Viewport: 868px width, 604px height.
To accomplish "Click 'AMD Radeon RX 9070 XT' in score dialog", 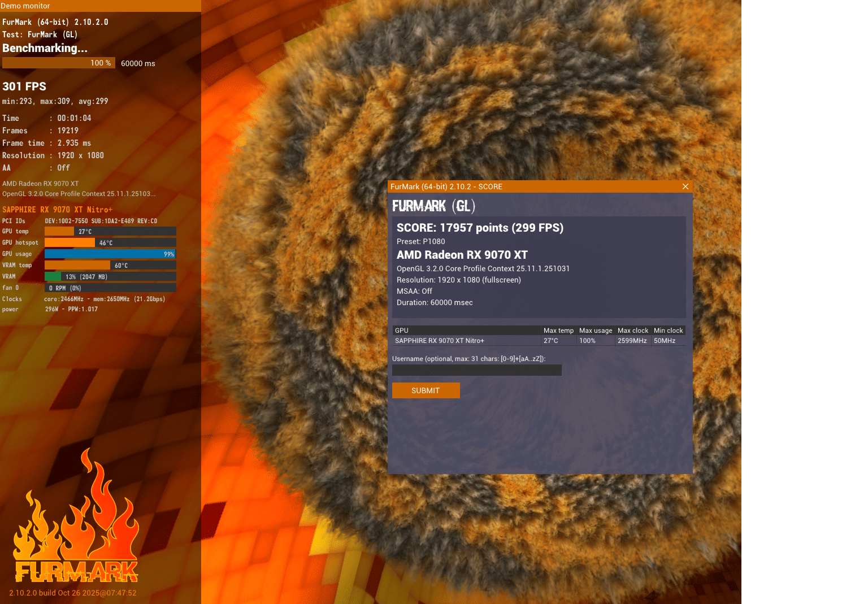I will click(x=462, y=255).
